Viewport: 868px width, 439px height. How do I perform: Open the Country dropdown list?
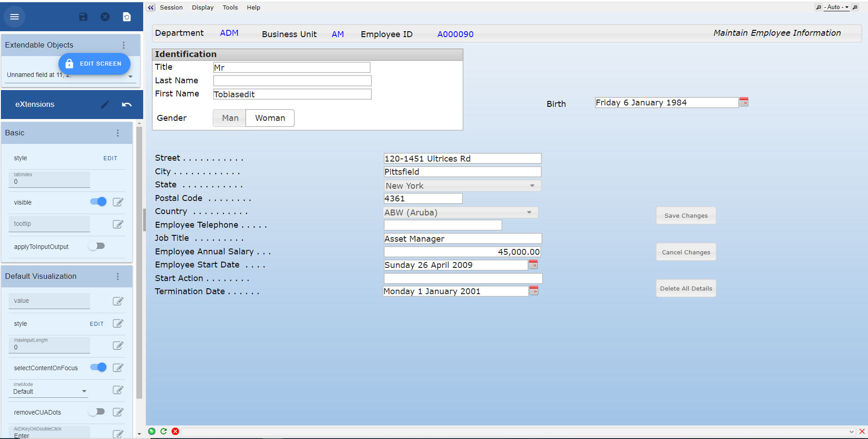(x=529, y=212)
